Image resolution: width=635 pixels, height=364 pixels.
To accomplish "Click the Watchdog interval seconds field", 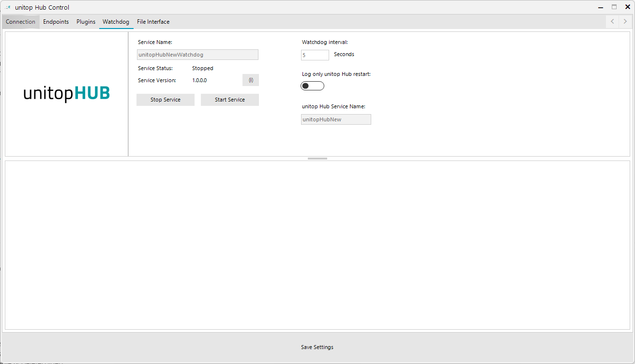I will coord(315,55).
